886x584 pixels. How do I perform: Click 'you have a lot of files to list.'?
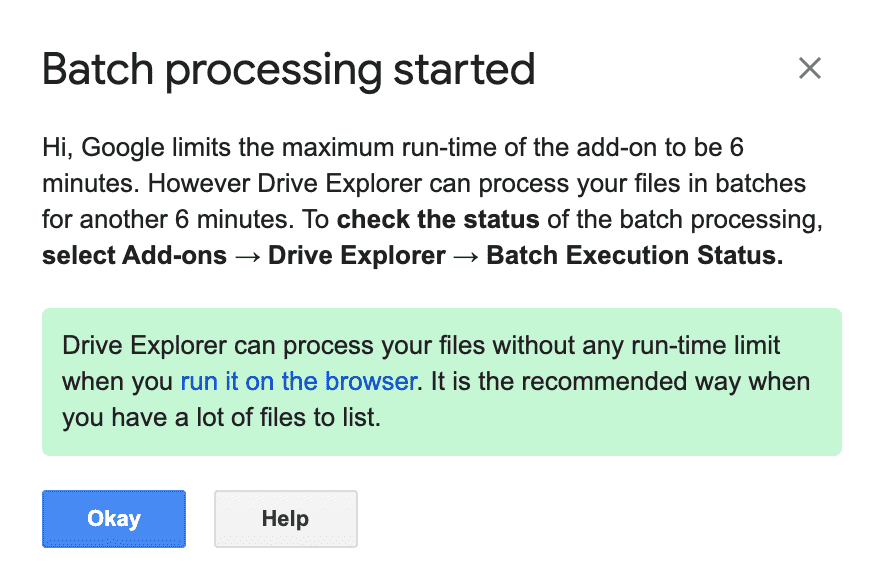point(222,417)
